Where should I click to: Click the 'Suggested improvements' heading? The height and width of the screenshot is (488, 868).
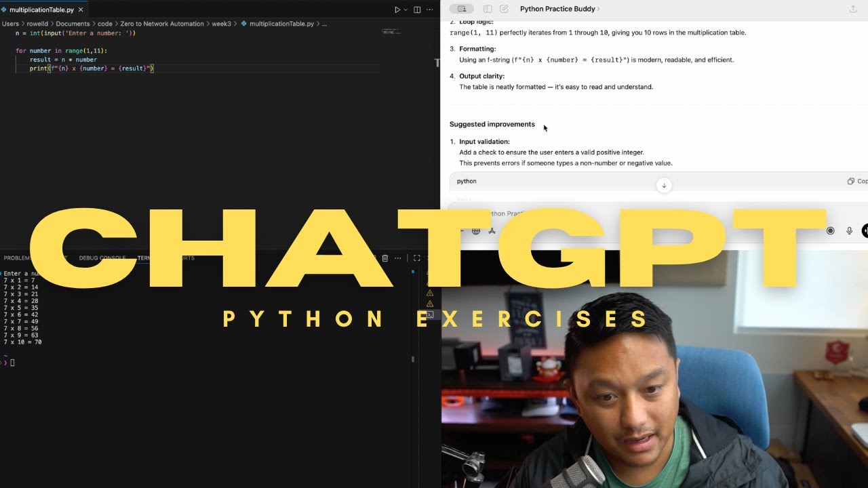point(492,125)
